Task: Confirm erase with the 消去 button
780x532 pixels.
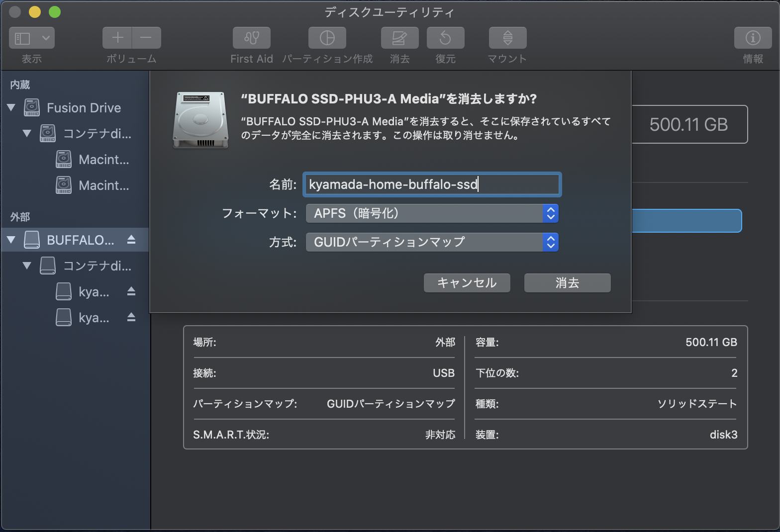Action: click(567, 283)
